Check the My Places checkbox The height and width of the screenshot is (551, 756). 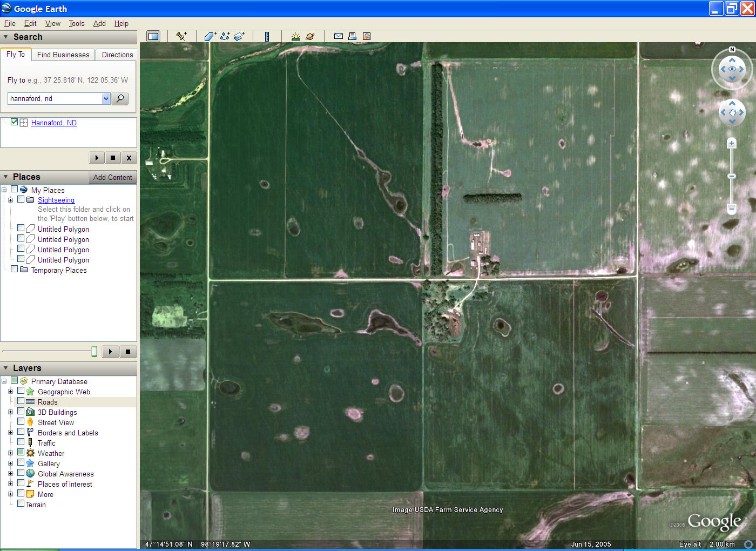(15, 189)
